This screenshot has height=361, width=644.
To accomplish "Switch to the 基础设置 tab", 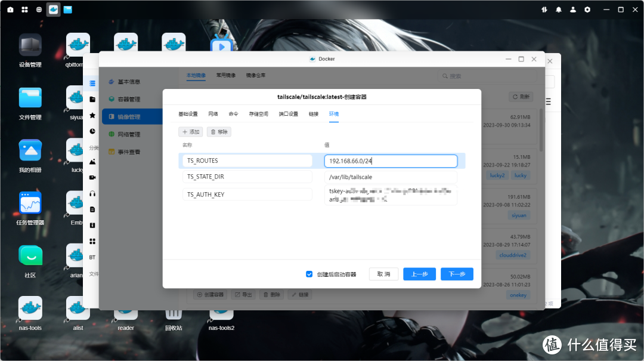I will click(188, 114).
